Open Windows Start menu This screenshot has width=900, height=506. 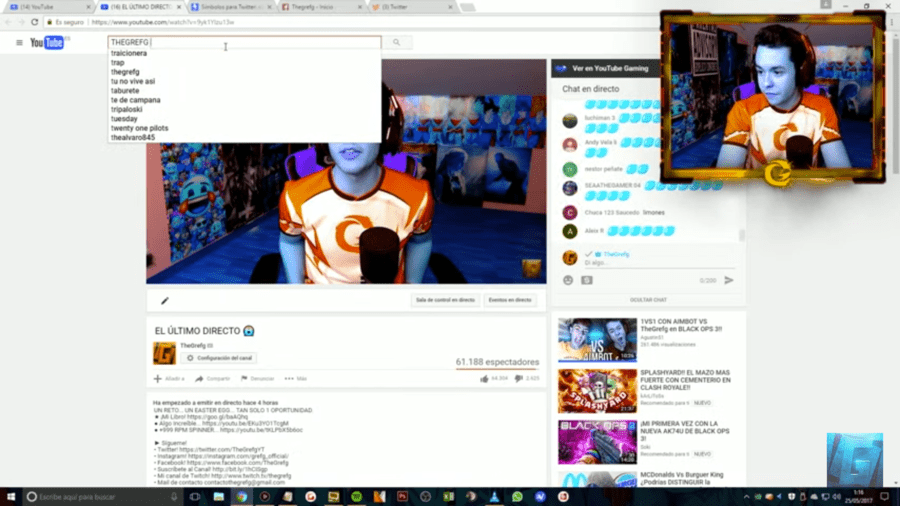pyautogui.click(x=11, y=497)
